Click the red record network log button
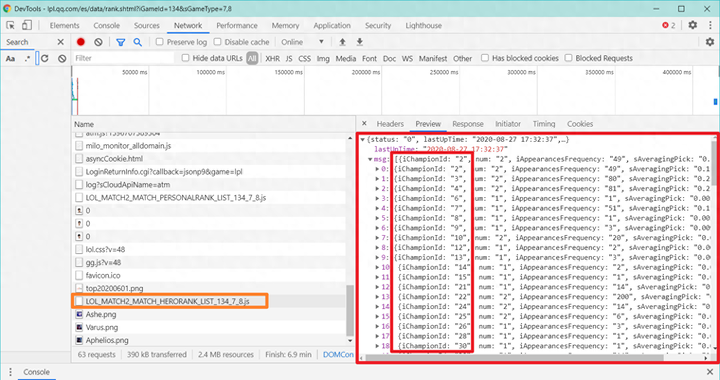This screenshot has height=380, width=720. coord(81,42)
